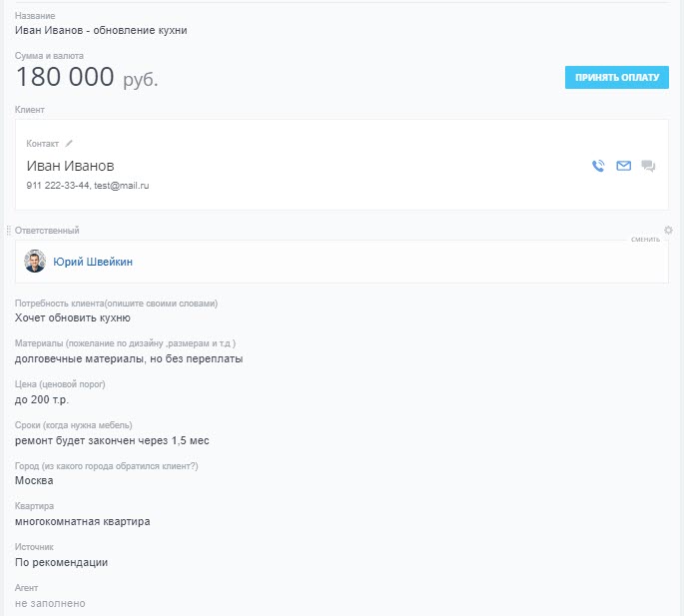Click the pencil icon beside Контакт

[x=69, y=144]
